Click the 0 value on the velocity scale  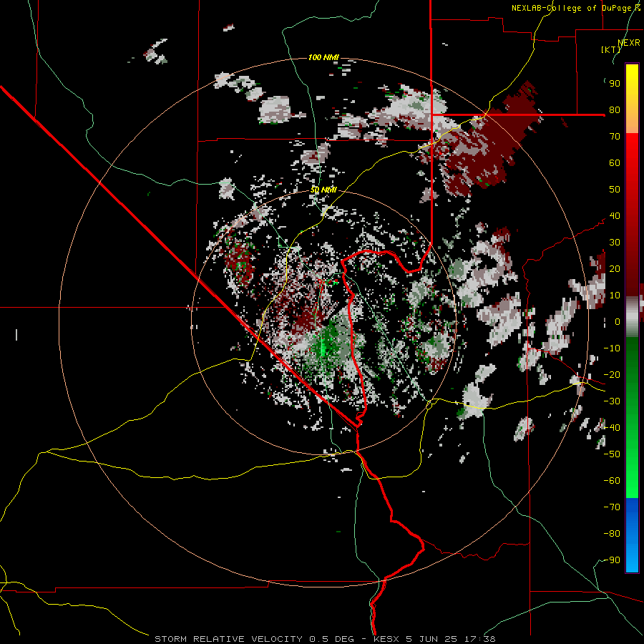pos(618,321)
